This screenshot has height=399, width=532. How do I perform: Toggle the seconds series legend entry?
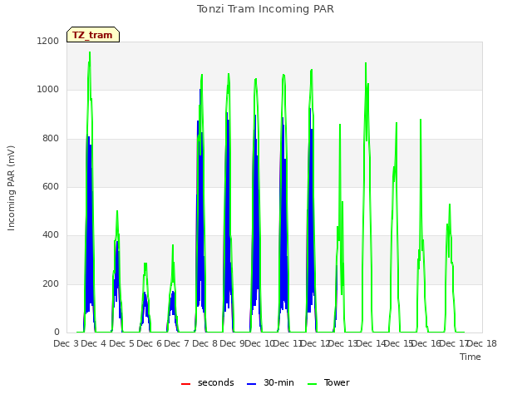[208, 382]
